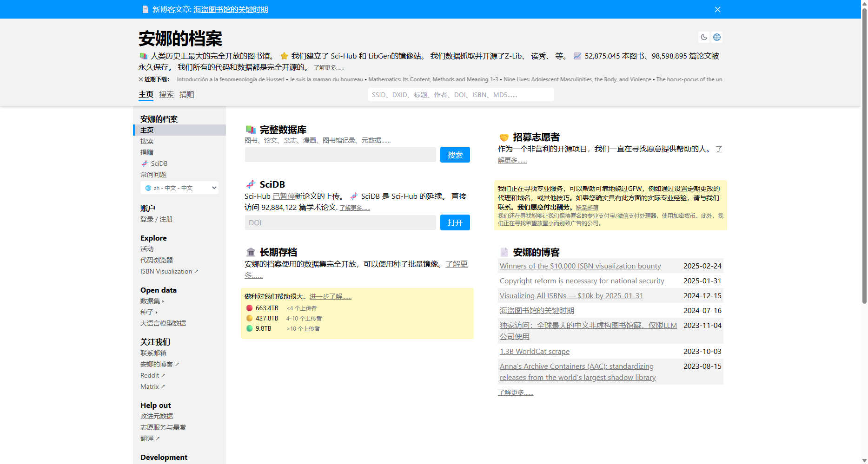This screenshot has width=868, height=464.
Task: Open 活动 under Explore
Action: [x=147, y=249]
